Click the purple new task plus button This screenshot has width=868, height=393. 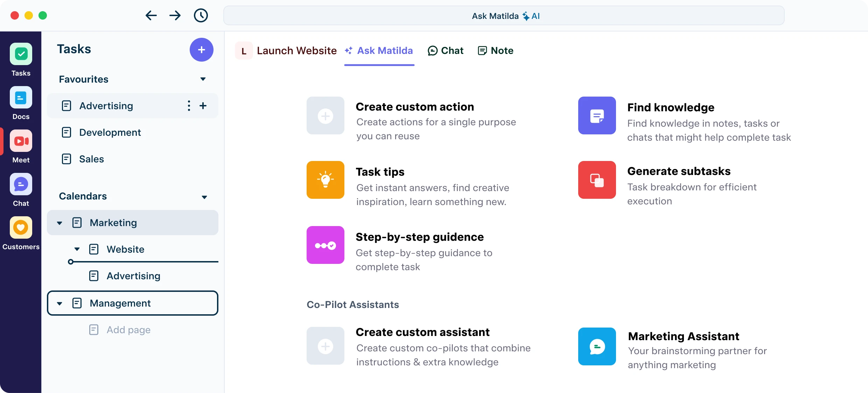click(202, 50)
